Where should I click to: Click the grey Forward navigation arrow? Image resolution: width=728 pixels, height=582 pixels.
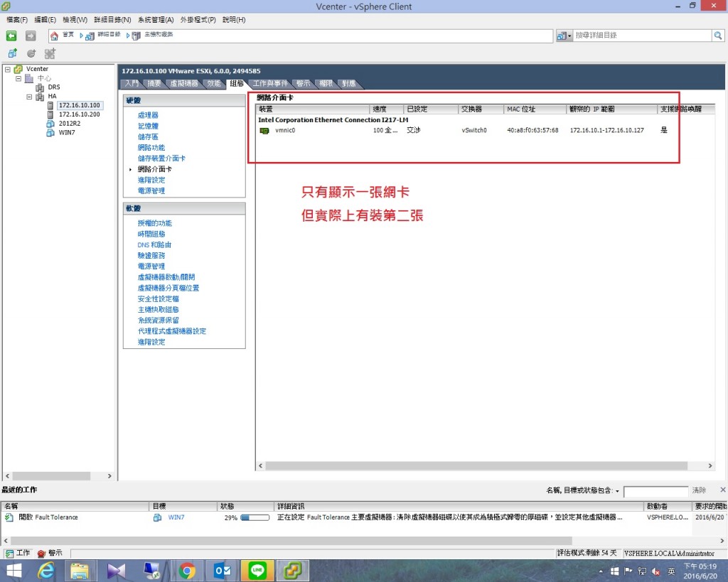pos(31,36)
